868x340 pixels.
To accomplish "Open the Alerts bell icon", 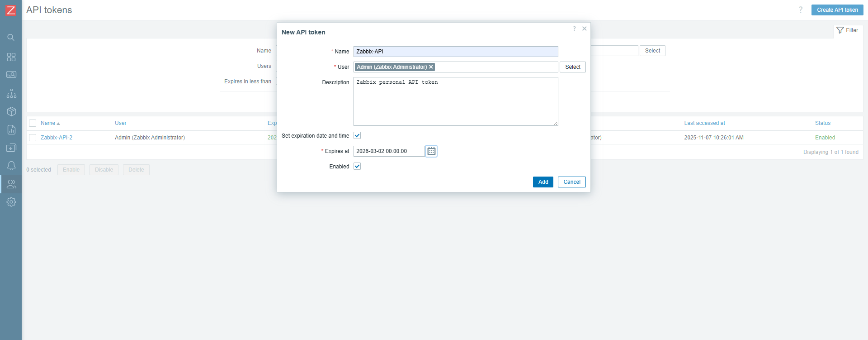I will tap(11, 166).
